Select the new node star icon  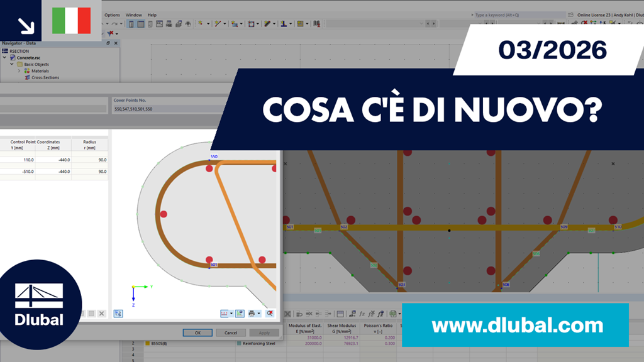coord(201,24)
